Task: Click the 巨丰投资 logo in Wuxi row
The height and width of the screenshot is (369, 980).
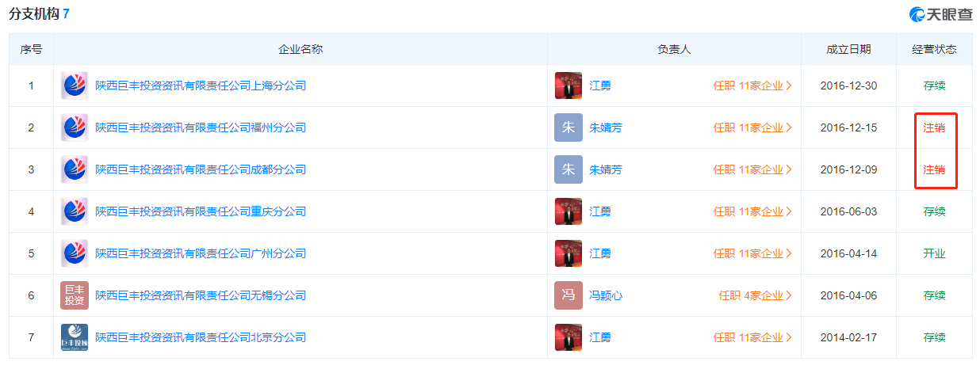Action: 75,295
